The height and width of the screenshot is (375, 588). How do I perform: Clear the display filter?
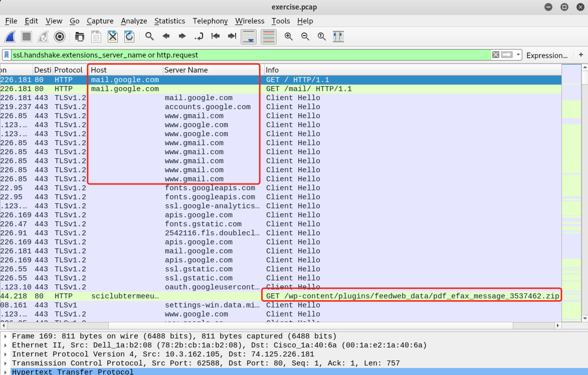[x=496, y=55]
